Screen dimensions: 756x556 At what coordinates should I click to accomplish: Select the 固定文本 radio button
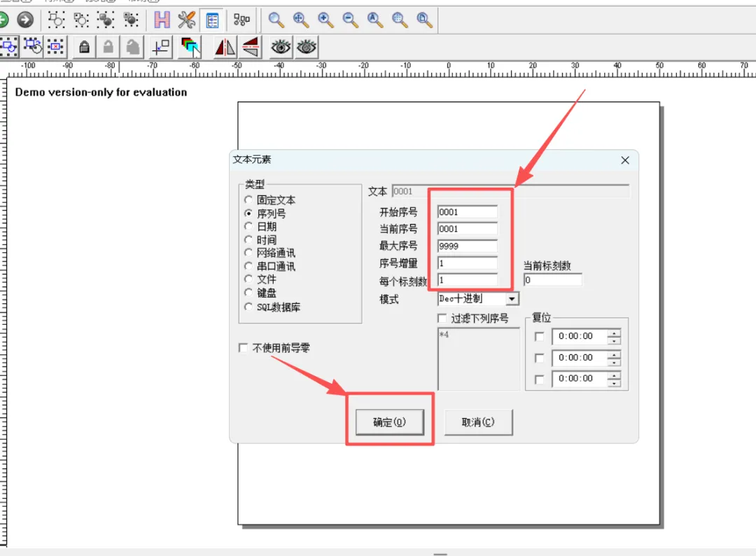tap(248, 200)
